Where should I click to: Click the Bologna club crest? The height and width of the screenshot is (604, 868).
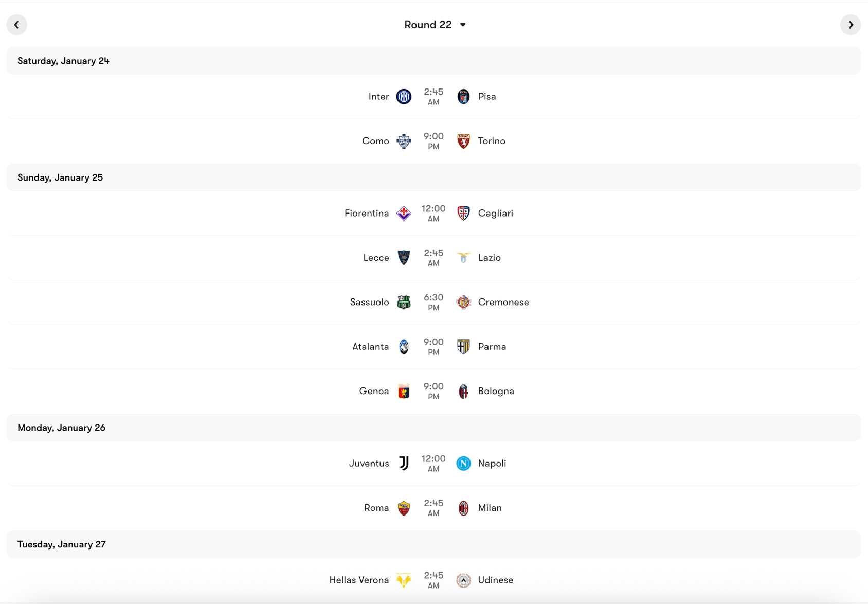click(463, 391)
